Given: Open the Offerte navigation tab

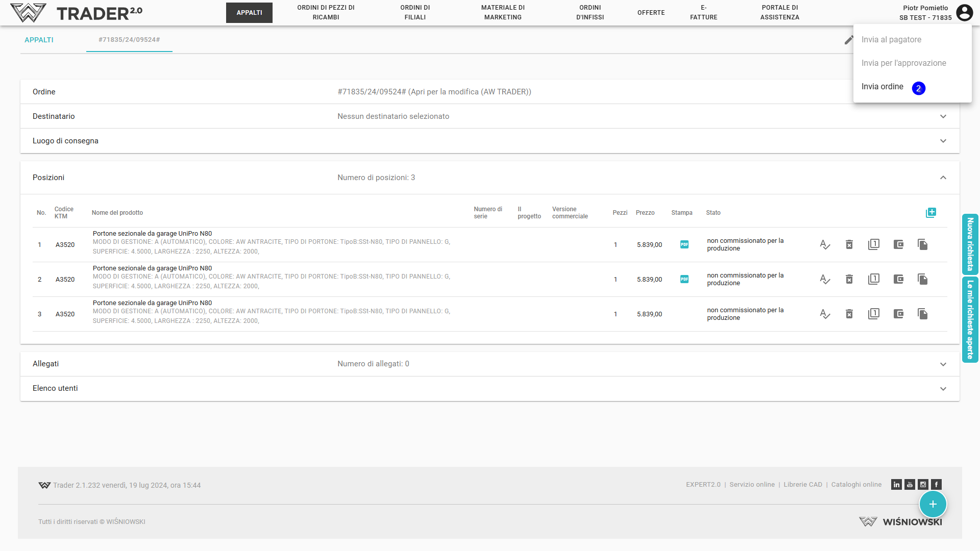Looking at the screenshot, I should 651,13.
